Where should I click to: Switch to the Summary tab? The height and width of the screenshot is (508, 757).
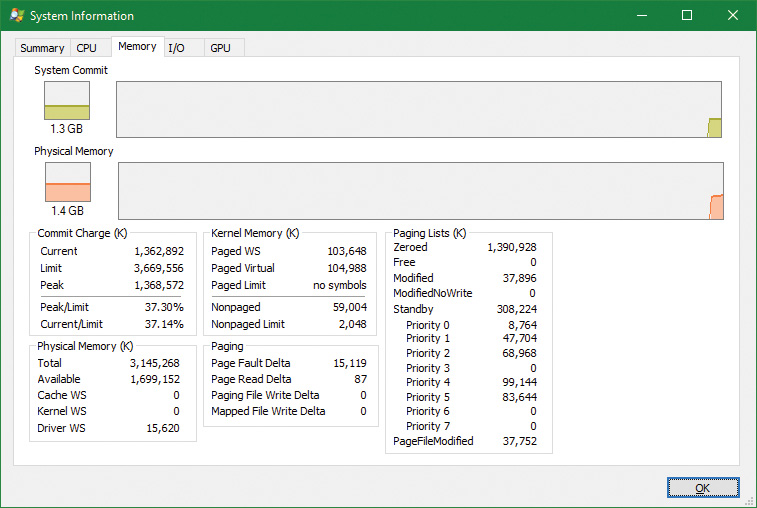click(42, 48)
